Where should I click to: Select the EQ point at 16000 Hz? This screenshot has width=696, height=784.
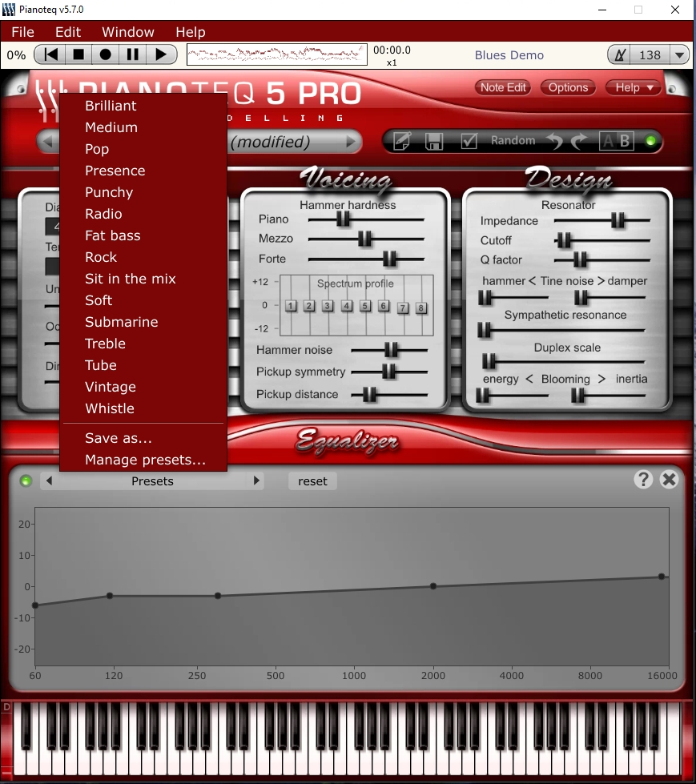click(x=662, y=577)
